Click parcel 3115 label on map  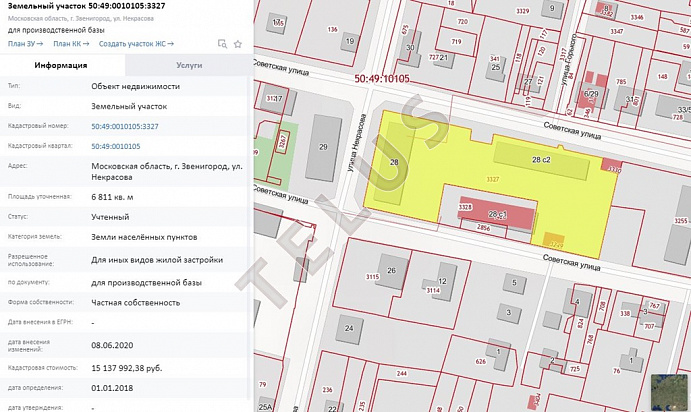[x=372, y=277]
